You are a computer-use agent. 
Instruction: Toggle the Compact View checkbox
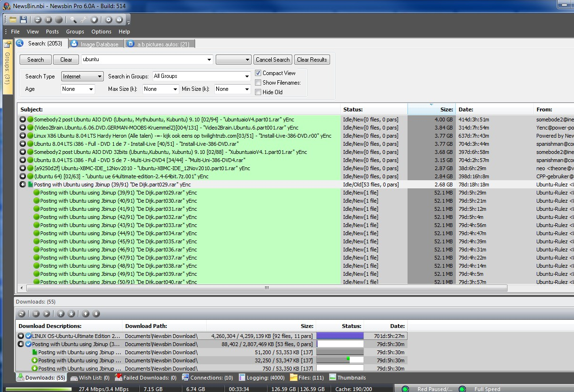[258, 73]
